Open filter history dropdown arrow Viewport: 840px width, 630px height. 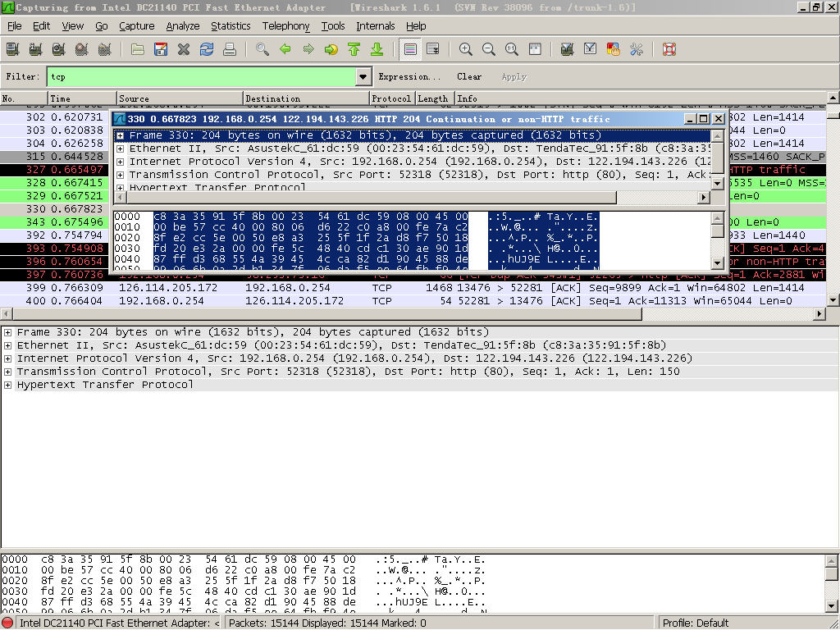pyautogui.click(x=363, y=76)
